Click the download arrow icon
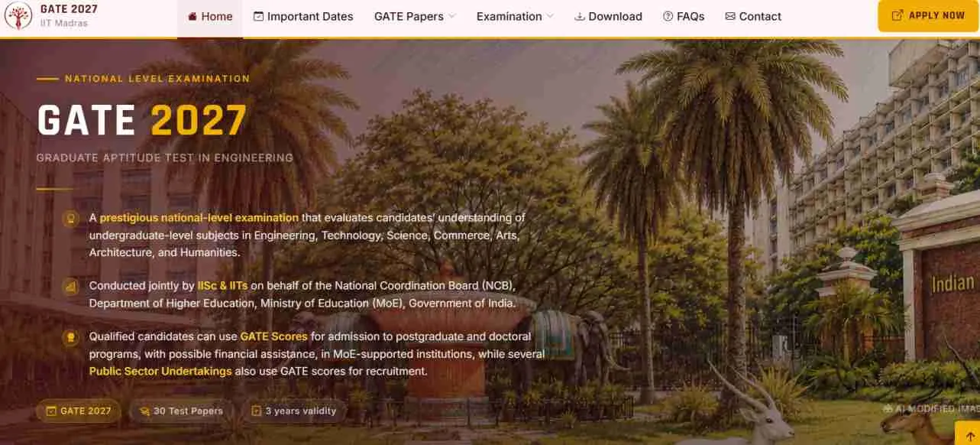 tap(580, 16)
